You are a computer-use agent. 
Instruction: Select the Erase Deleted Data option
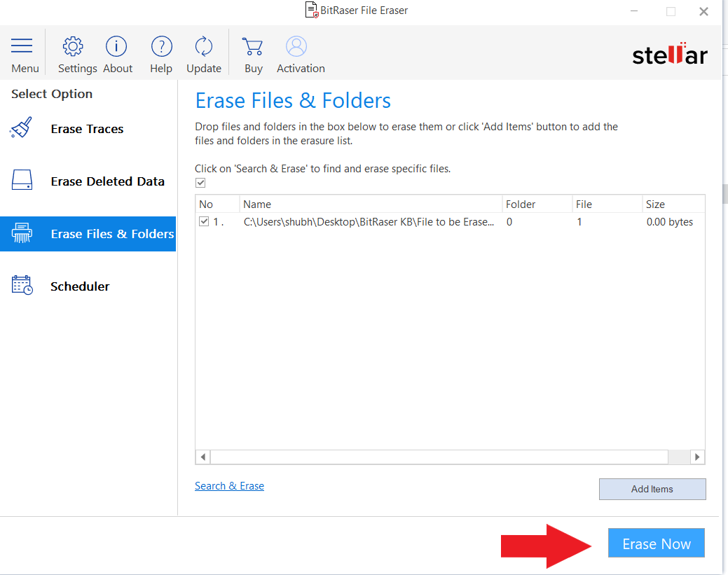pos(88,181)
